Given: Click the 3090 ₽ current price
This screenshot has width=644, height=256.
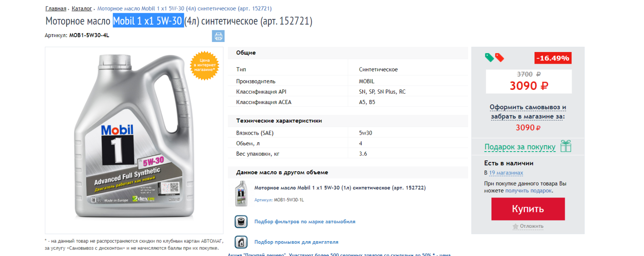Looking at the screenshot, I should (529, 86).
